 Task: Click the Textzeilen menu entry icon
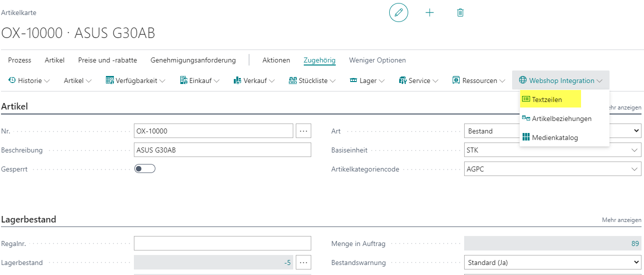(526, 99)
